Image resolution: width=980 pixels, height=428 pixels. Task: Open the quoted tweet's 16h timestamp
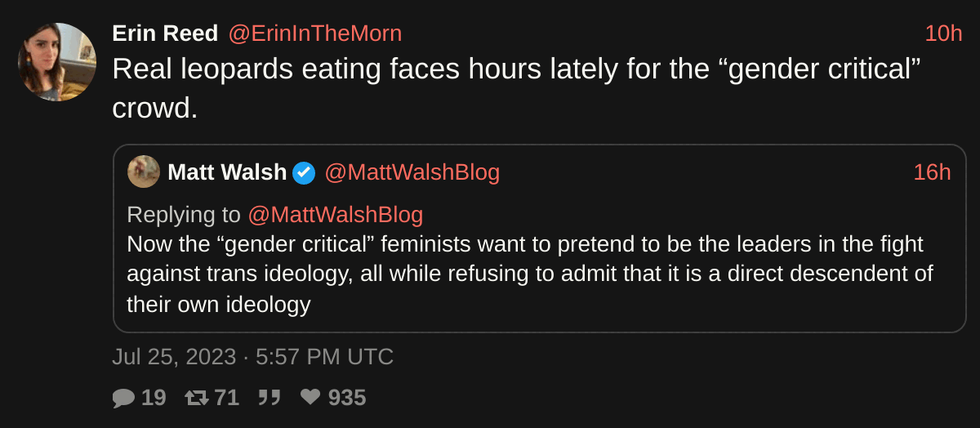[x=932, y=172]
